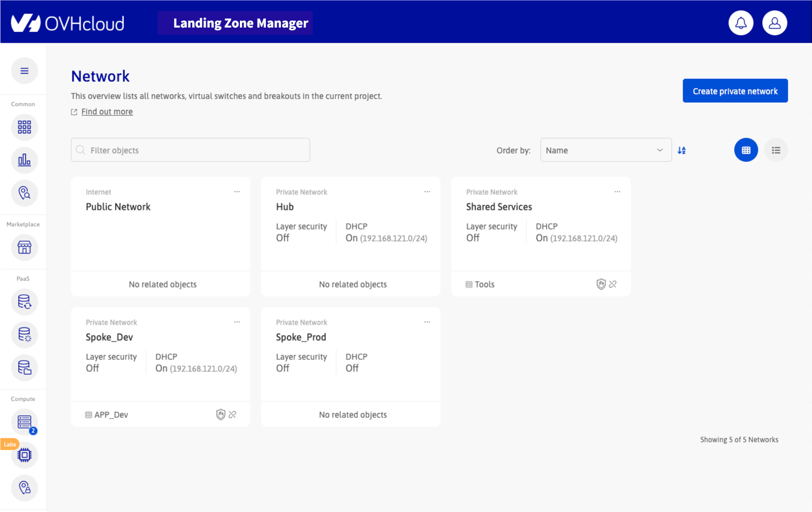The image size is (812, 512).
Task: Open the hamburger navigation menu
Action: pos(24,71)
